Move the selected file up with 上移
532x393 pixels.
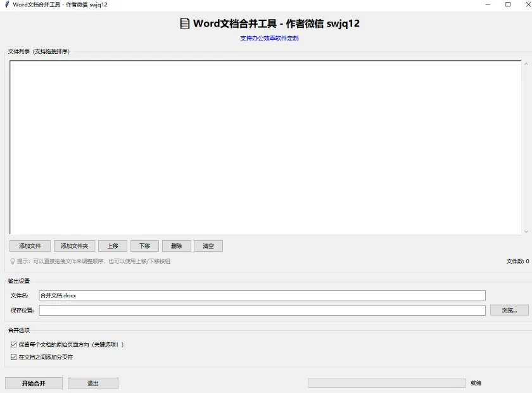point(113,246)
